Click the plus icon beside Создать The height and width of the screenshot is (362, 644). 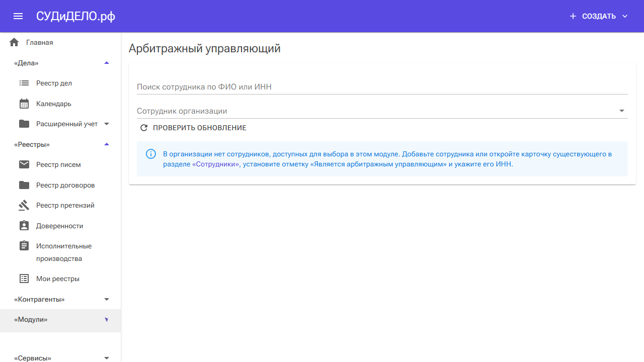(x=573, y=16)
